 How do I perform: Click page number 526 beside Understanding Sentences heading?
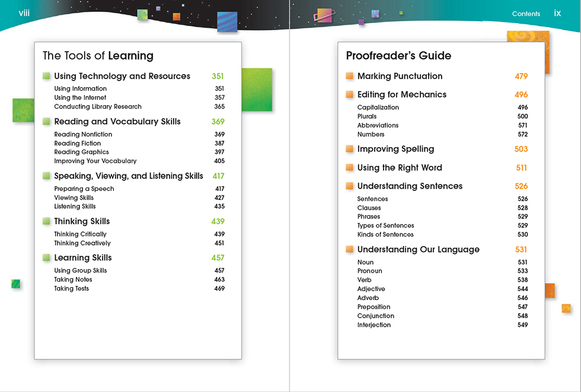[x=521, y=186]
